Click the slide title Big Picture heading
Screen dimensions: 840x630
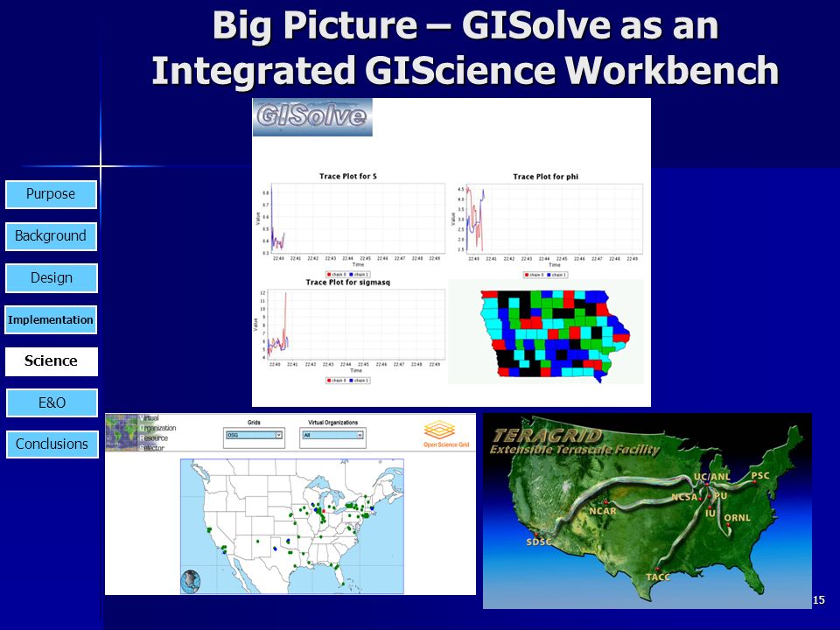465,47
